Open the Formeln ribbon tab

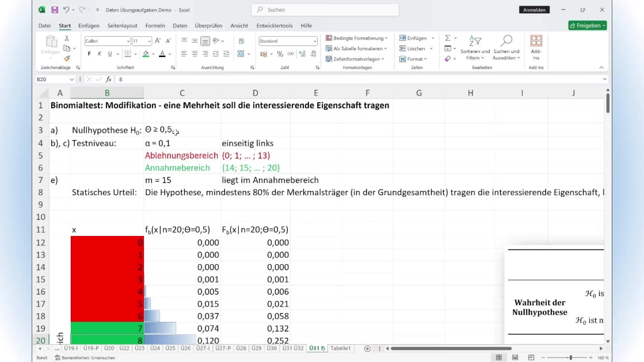[x=155, y=25]
